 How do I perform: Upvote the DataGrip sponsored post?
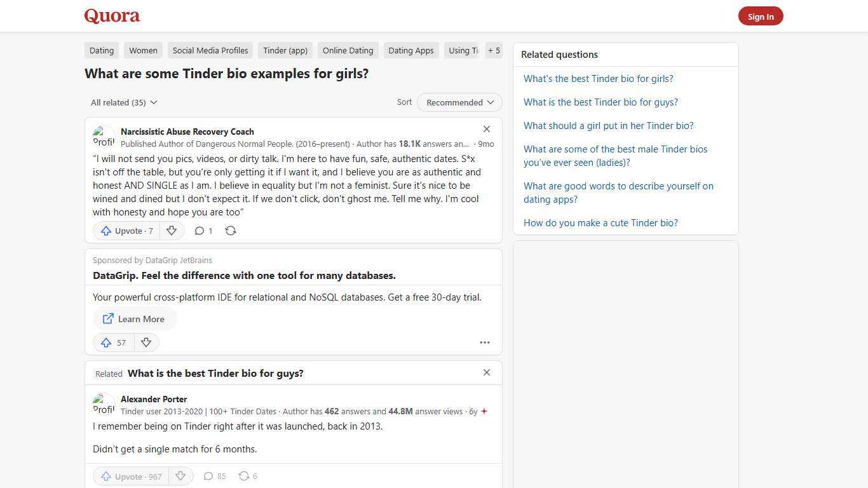(x=113, y=342)
